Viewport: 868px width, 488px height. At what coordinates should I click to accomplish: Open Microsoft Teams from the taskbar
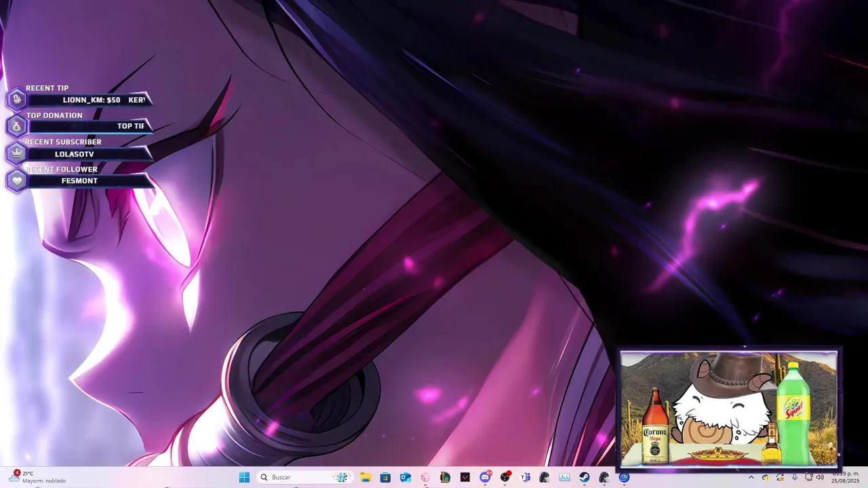point(525,477)
